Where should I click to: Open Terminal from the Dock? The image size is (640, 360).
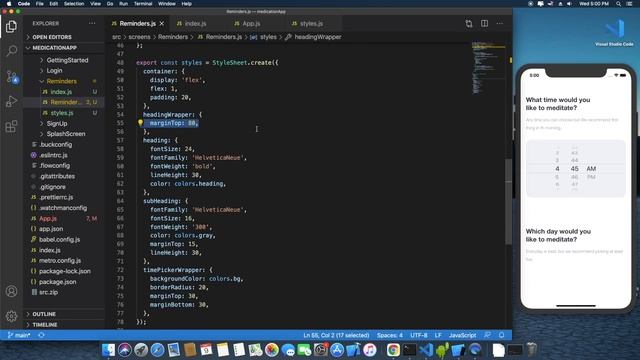pos(409,350)
